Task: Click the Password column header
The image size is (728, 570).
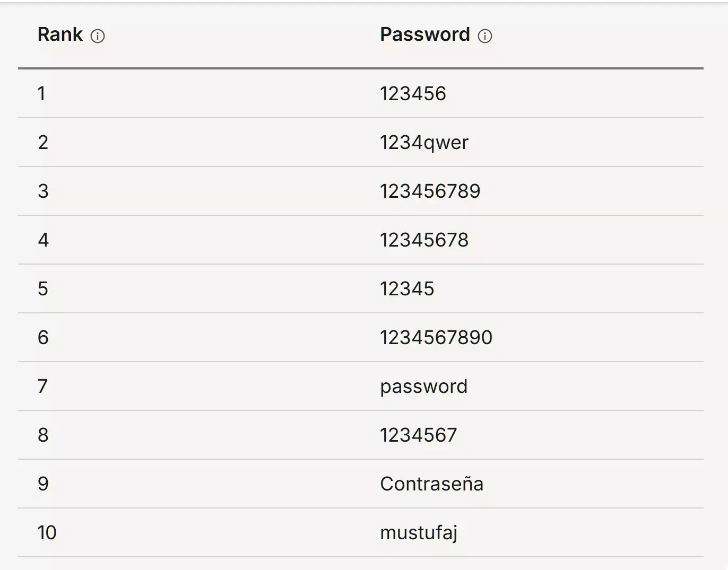Action: click(x=425, y=34)
